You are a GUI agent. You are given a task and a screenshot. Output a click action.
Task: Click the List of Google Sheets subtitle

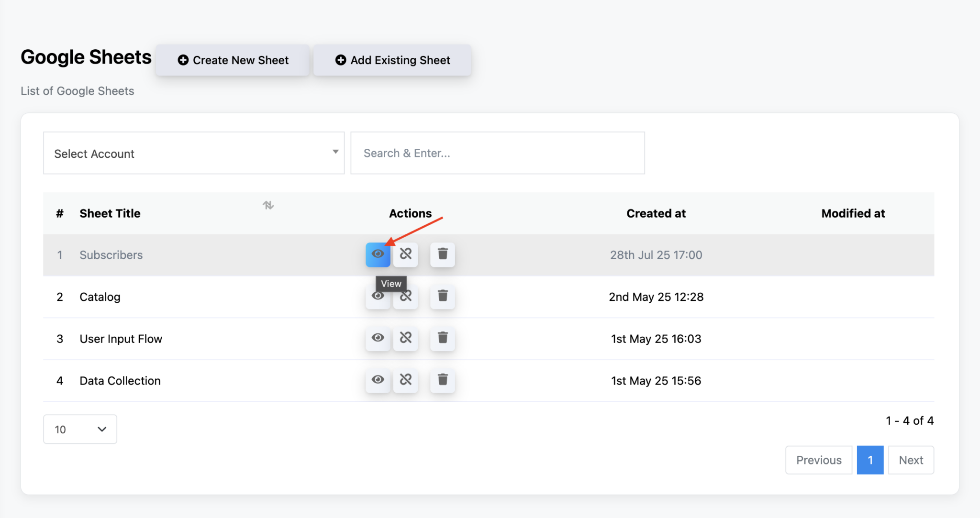click(78, 91)
